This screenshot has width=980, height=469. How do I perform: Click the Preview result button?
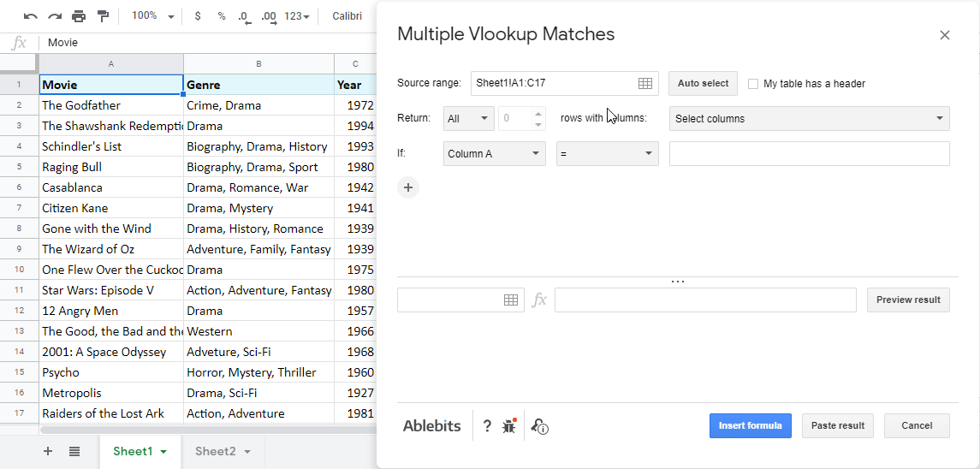point(908,300)
